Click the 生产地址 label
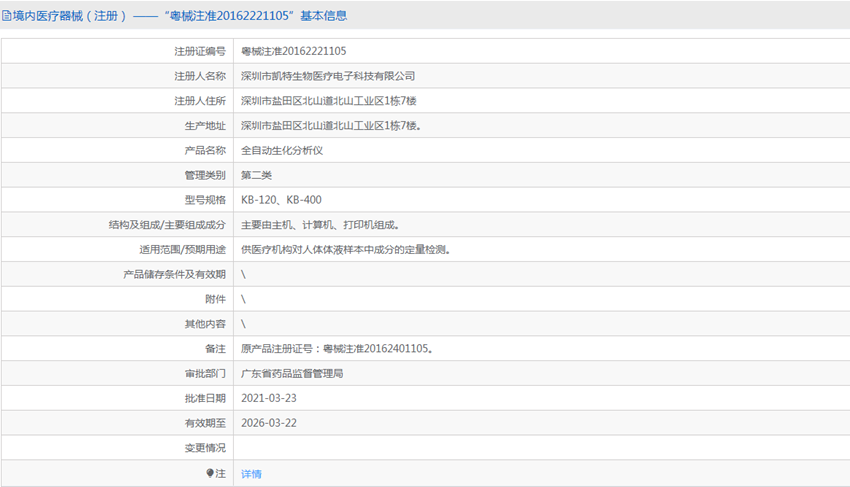The image size is (850, 487). pyautogui.click(x=205, y=126)
